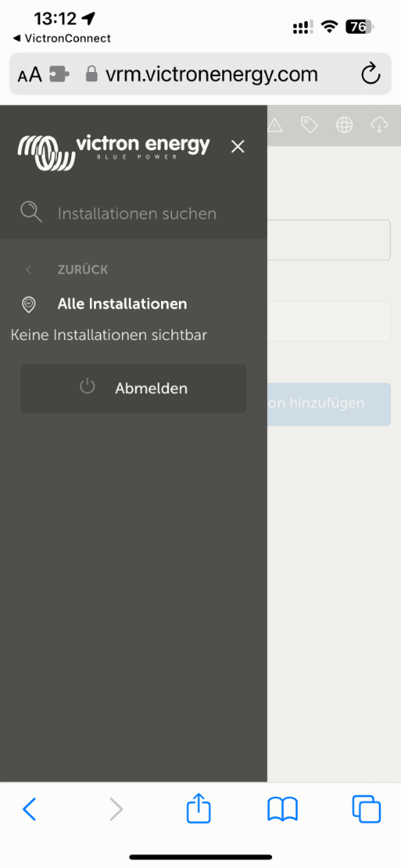This screenshot has width=401, height=868.
Task: Tap the Safari share icon
Action: (199, 808)
